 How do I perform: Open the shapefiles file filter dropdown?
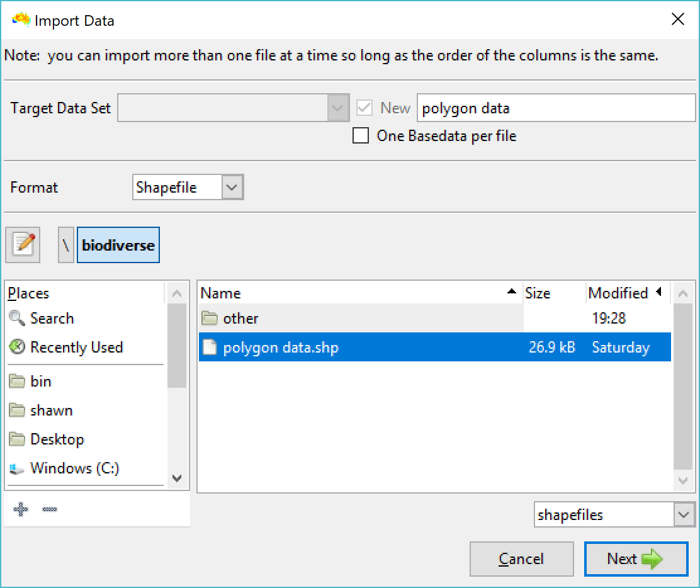[683, 514]
